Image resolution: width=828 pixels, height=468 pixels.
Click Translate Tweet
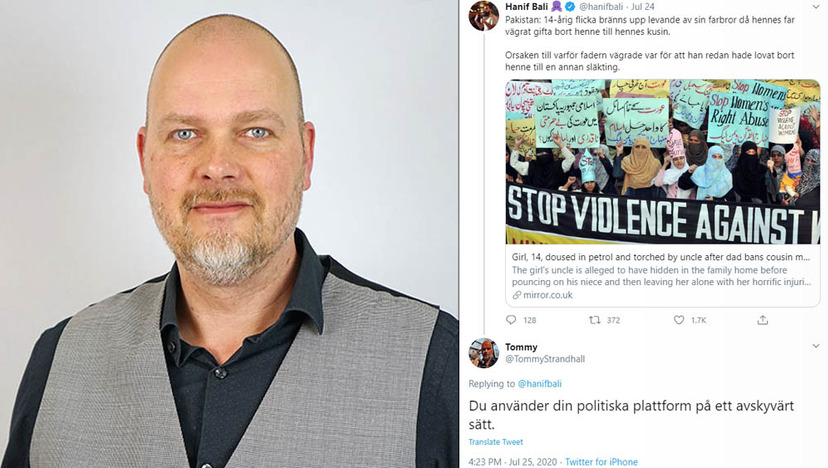point(495,442)
